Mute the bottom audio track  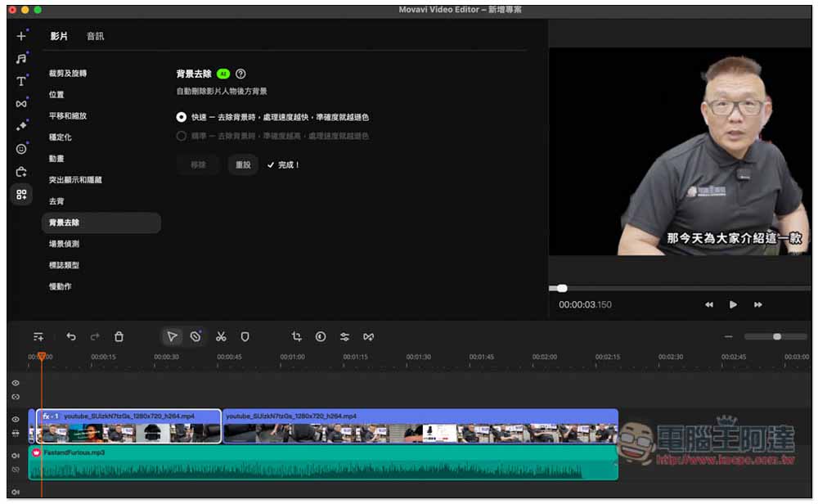[x=16, y=492]
